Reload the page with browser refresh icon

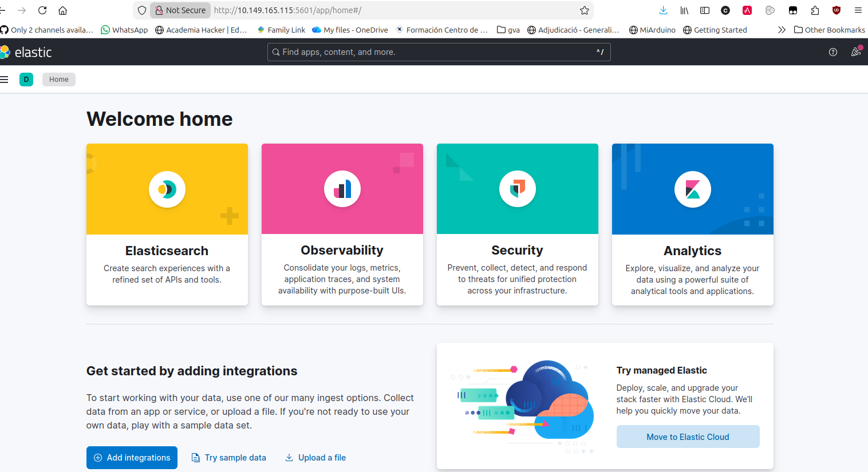[x=42, y=10]
